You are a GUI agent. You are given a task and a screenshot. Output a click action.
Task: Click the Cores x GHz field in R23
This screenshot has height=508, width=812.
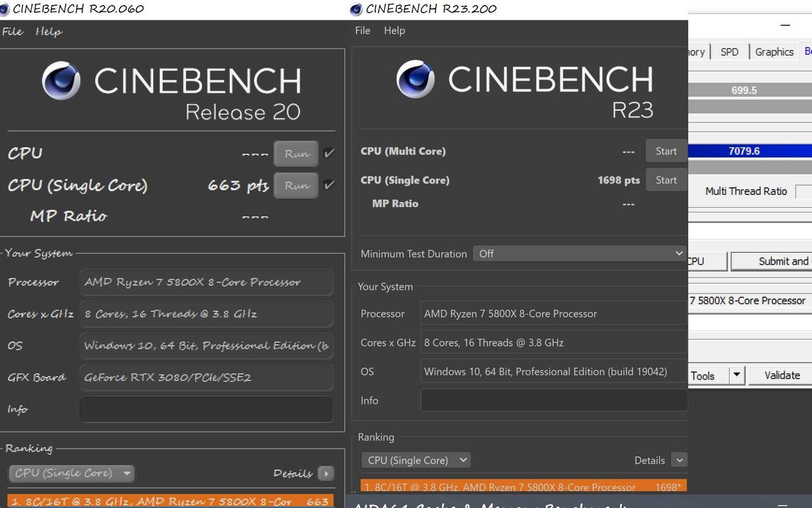tap(554, 342)
